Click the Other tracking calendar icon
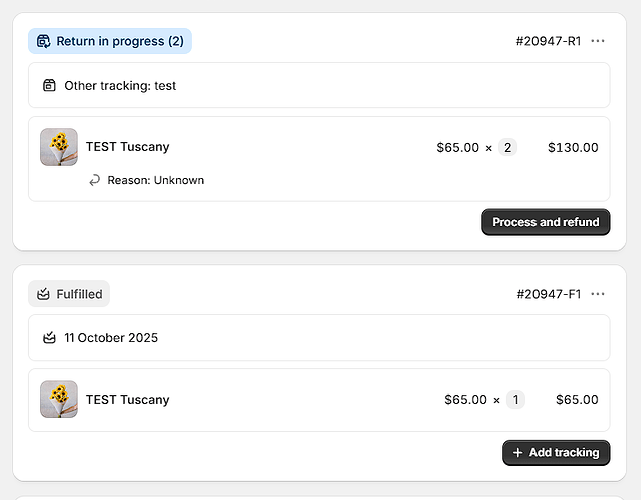The height and width of the screenshot is (500, 641). [x=50, y=86]
